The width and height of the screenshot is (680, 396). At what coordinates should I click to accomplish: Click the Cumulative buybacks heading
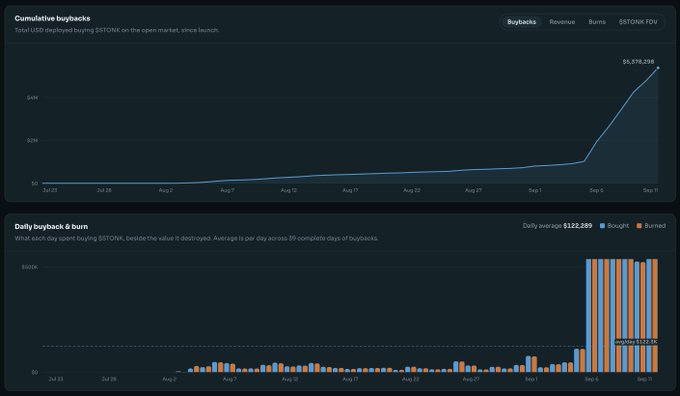(52, 18)
